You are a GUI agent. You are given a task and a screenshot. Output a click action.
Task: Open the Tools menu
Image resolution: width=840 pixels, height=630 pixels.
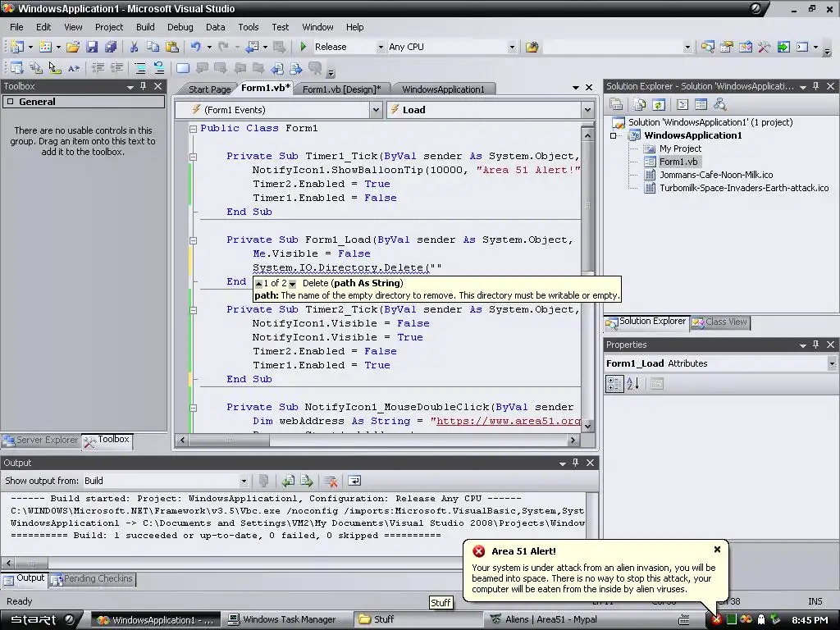point(248,27)
